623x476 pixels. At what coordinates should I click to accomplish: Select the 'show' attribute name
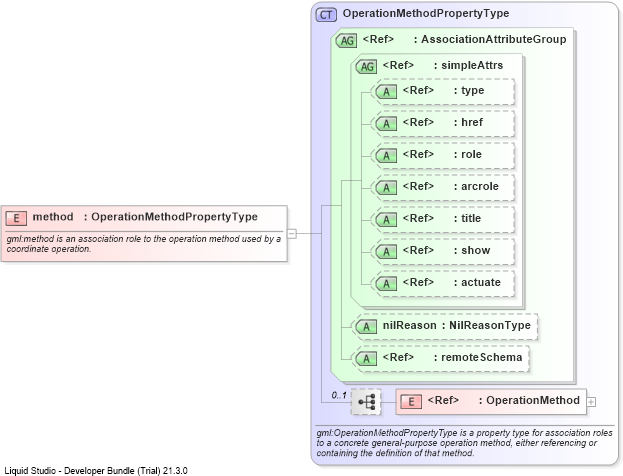click(x=476, y=250)
